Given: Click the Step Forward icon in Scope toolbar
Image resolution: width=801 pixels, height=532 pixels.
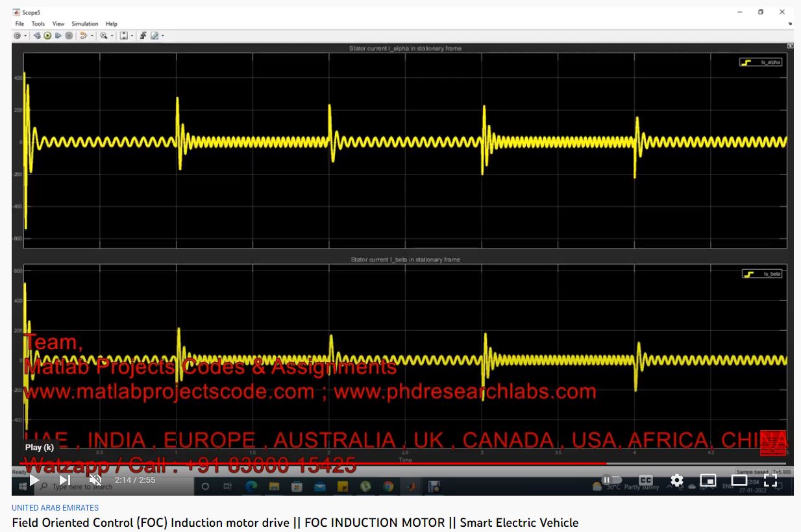Looking at the screenshot, I should coord(58,36).
